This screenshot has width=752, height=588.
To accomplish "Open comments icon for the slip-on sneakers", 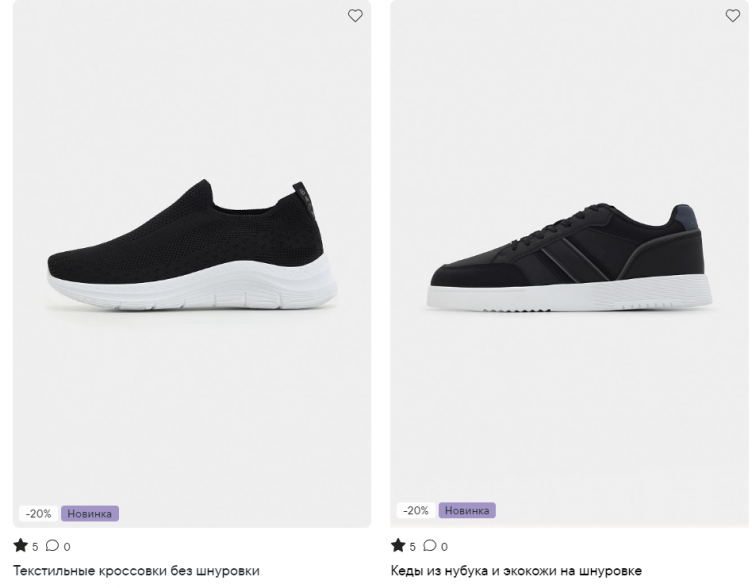I will [x=52, y=546].
